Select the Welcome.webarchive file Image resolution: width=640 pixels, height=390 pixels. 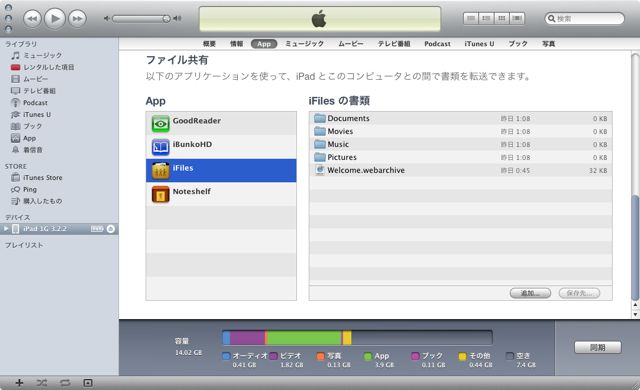pyautogui.click(x=460, y=170)
